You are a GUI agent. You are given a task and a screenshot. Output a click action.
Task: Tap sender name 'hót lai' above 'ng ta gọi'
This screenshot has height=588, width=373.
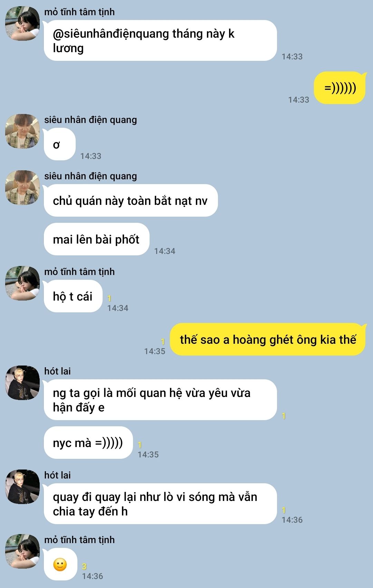[x=57, y=371]
